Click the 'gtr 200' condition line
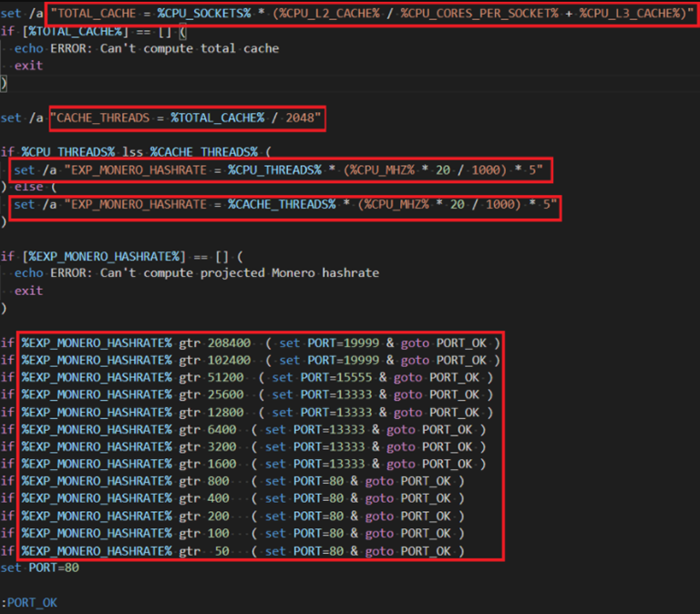 [x=232, y=517]
